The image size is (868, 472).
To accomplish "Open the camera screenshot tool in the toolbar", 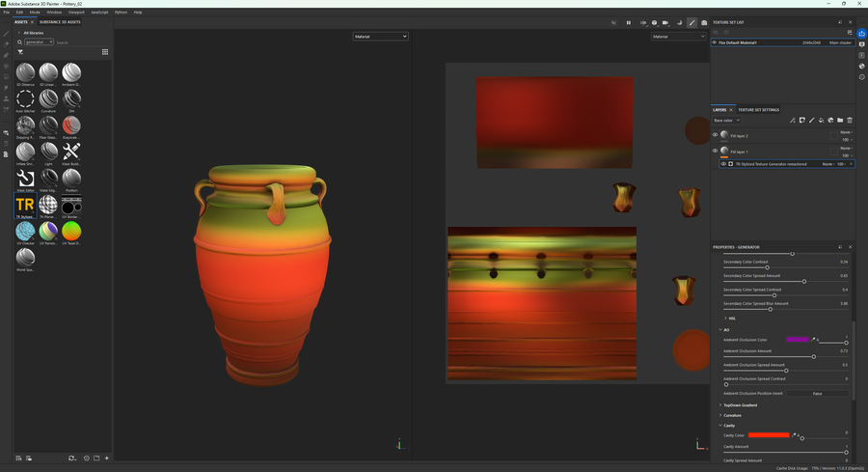I will coord(704,22).
